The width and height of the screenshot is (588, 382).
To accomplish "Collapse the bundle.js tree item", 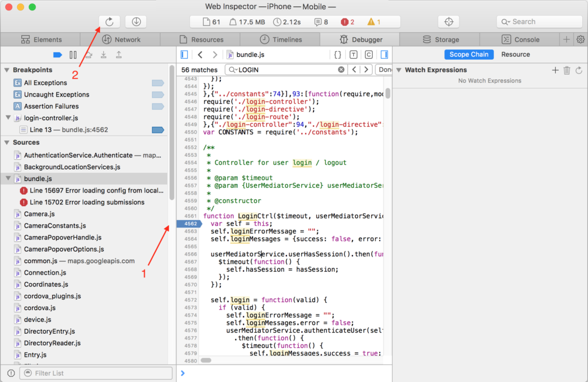I will point(8,179).
